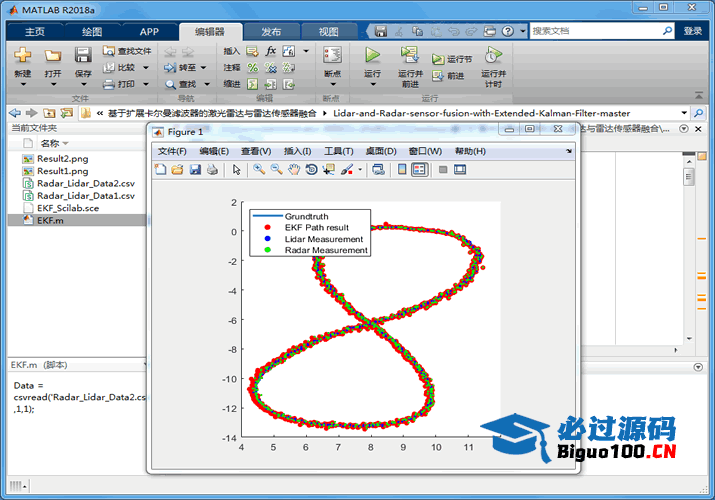Toggle the Breakpoints (断点) icon

(332, 56)
